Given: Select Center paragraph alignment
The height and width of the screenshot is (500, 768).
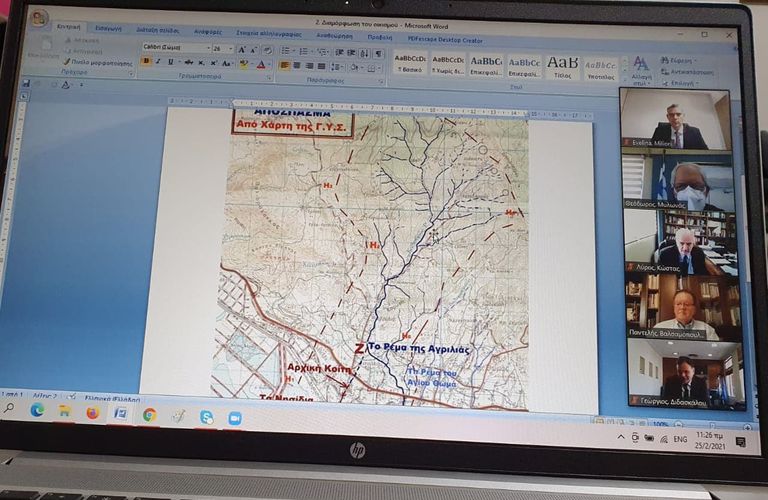Looking at the screenshot, I should point(297,66).
